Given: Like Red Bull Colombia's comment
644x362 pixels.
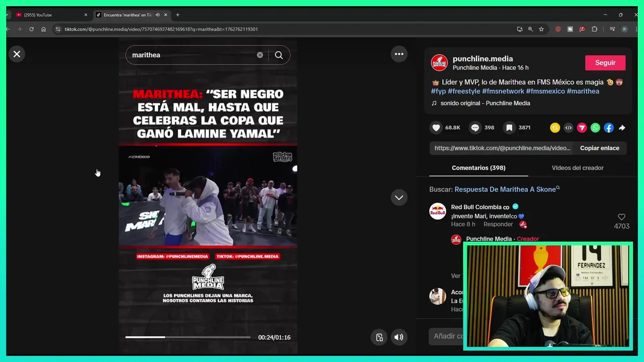Looking at the screenshot, I should (x=621, y=217).
